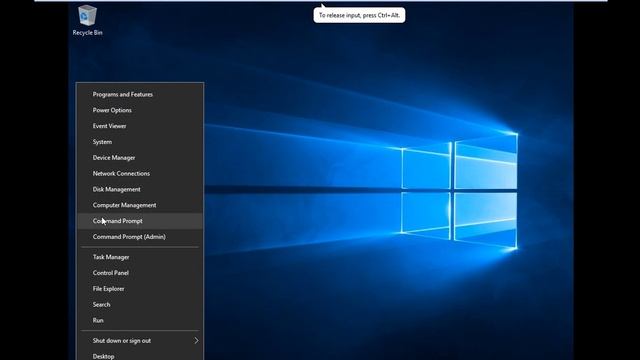This screenshot has width=640, height=360.
Task: Open Command Prompt (Admin)
Action: pyautogui.click(x=140, y=237)
